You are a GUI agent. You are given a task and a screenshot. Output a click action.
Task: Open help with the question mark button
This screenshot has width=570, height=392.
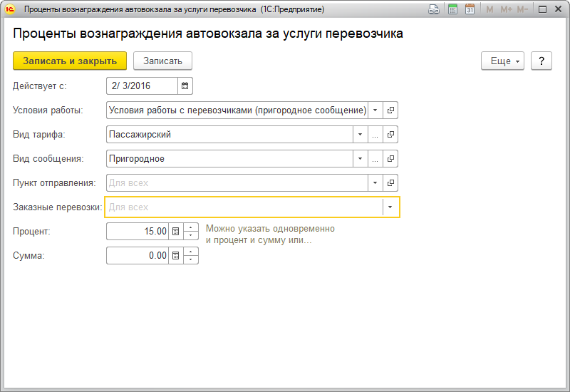click(541, 61)
